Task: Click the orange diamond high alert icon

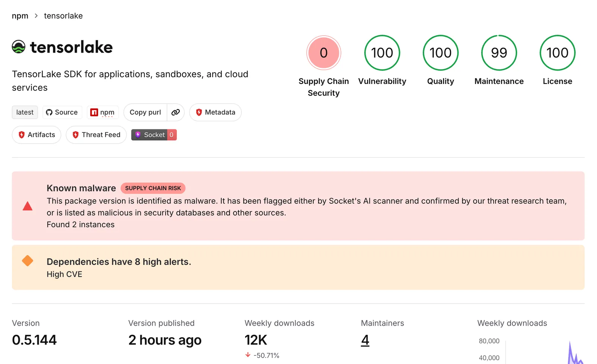Action: pyautogui.click(x=28, y=261)
